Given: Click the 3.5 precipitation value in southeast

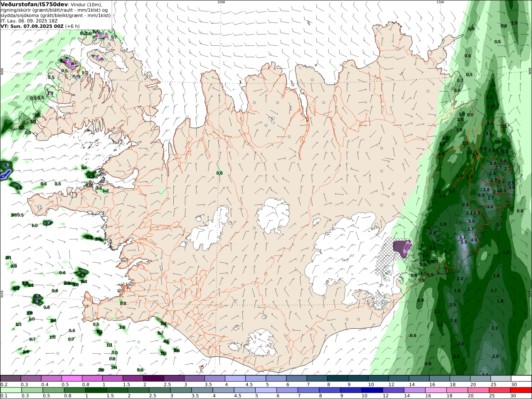Looking at the screenshot, I should click(471, 221).
